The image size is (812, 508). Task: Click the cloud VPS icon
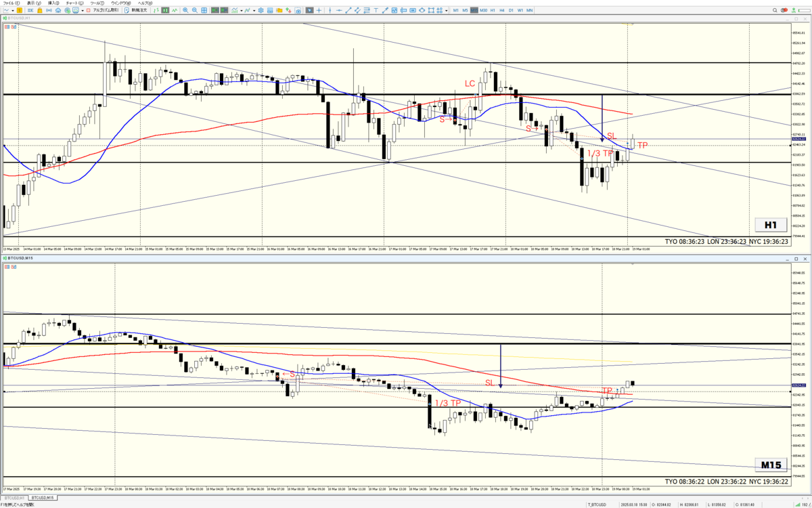coord(58,10)
